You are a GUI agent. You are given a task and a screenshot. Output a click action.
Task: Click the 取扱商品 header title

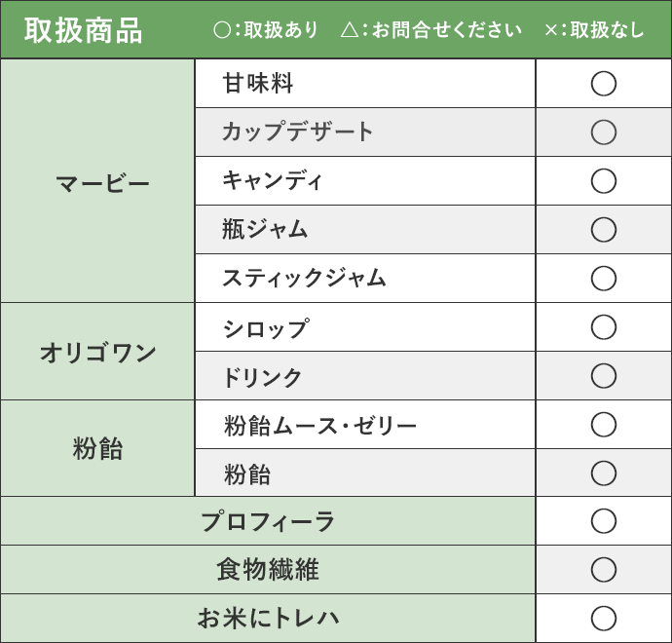click(x=83, y=30)
